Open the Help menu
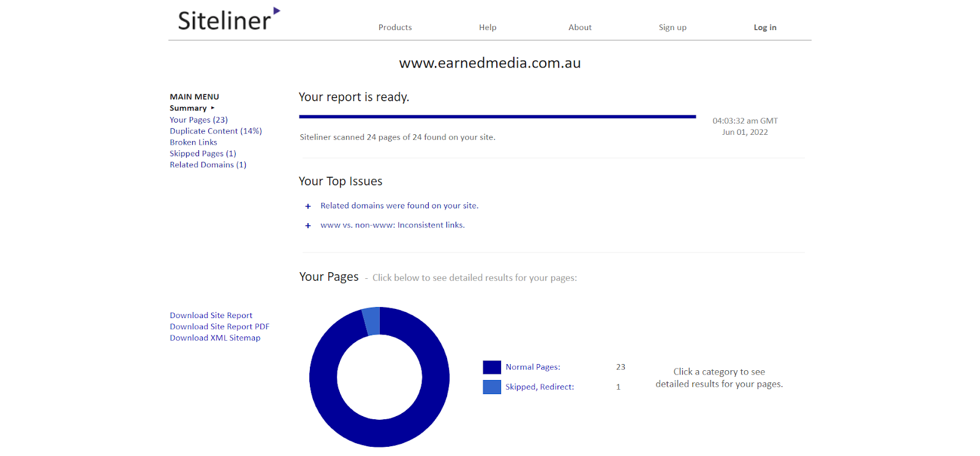Image resolution: width=980 pixels, height=456 pixels. [488, 28]
